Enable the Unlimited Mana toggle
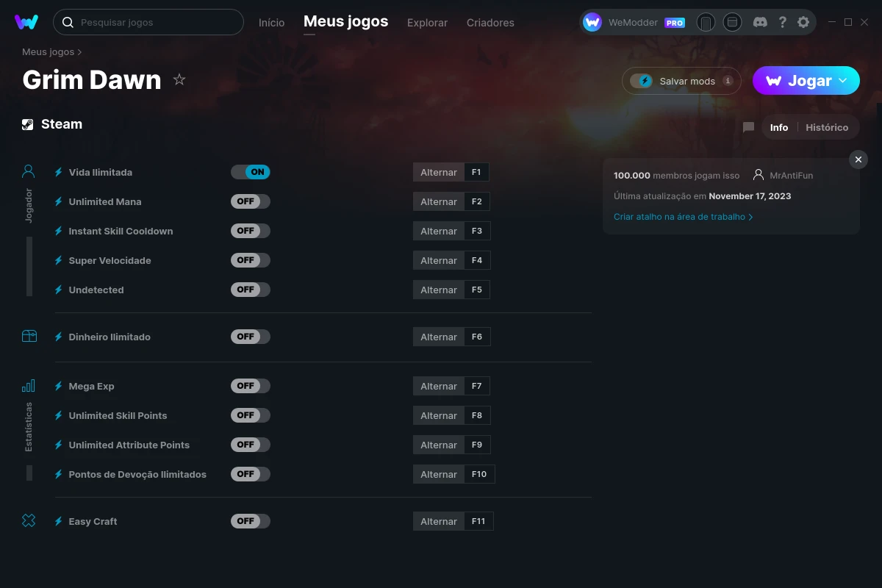 [x=251, y=201]
